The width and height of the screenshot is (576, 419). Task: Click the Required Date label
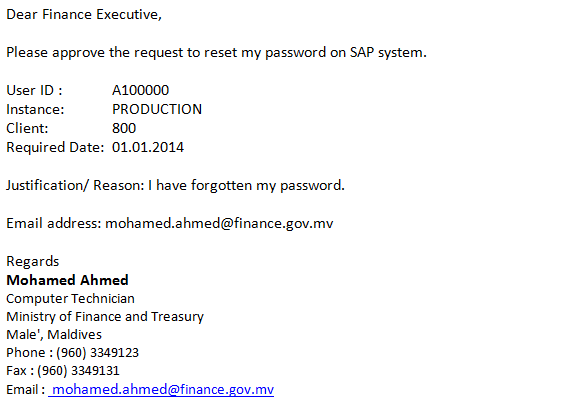pos(55,148)
